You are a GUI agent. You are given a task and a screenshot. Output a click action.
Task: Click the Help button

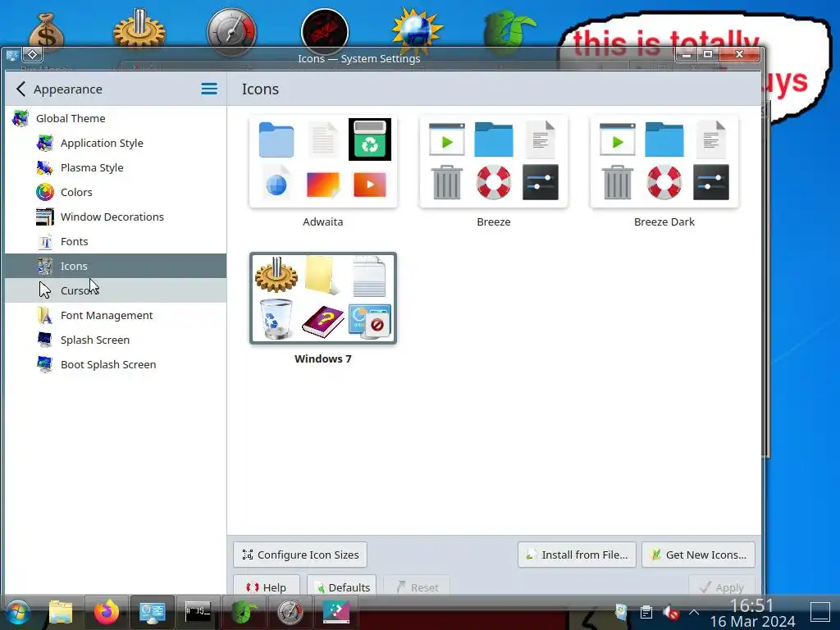267,587
